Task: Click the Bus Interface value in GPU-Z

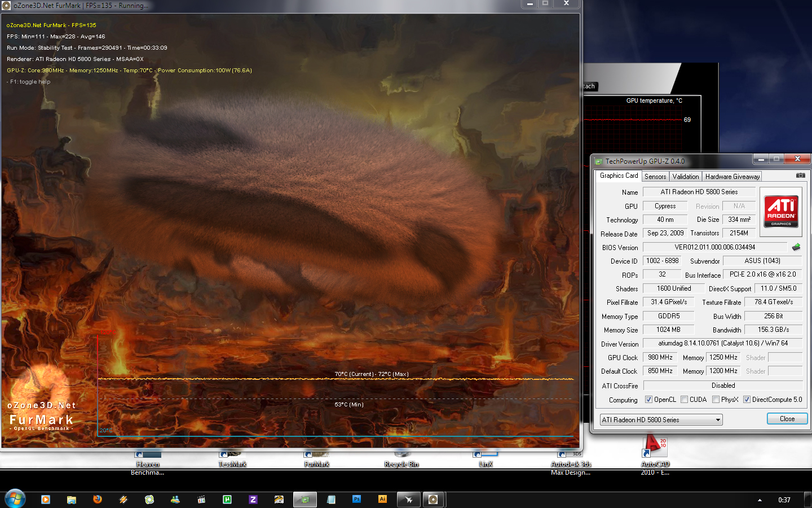Action: pyautogui.click(x=762, y=274)
